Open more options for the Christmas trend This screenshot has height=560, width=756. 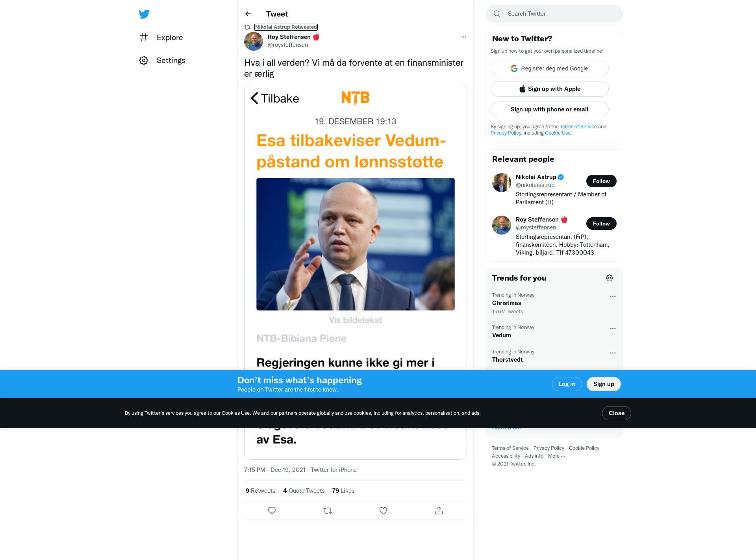pyautogui.click(x=613, y=296)
